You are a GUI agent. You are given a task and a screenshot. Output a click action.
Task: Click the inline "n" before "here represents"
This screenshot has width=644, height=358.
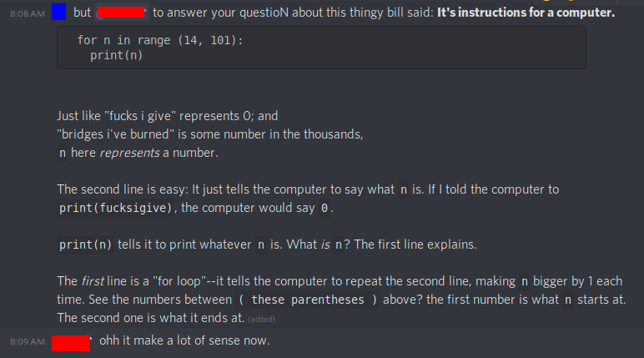(x=63, y=153)
